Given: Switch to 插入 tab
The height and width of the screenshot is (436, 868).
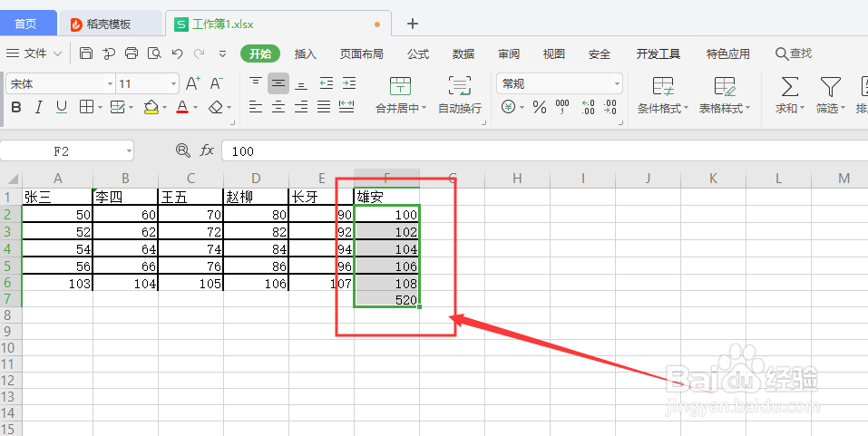Looking at the screenshot, I should 305,53.
